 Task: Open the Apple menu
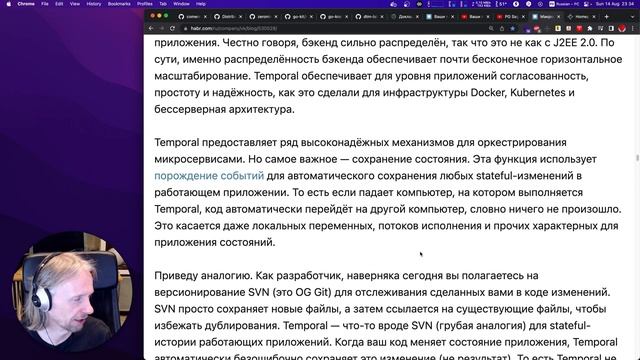[x=9, y=4]
